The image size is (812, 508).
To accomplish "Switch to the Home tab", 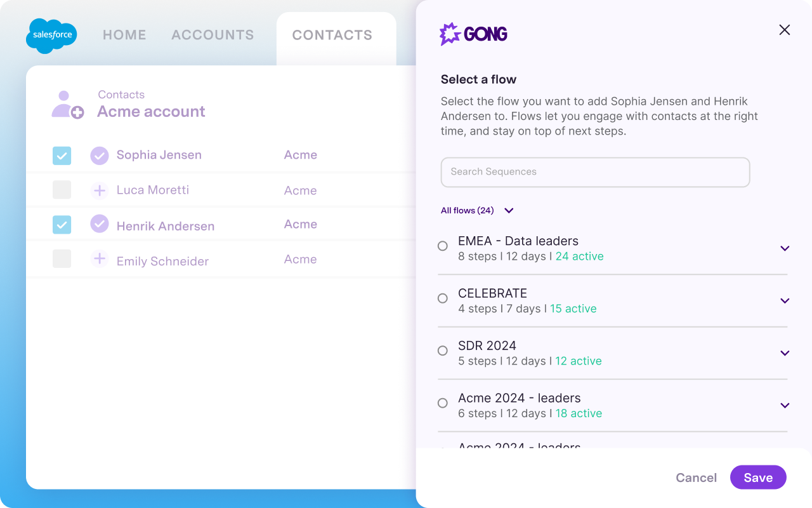I will pos(124,35).
